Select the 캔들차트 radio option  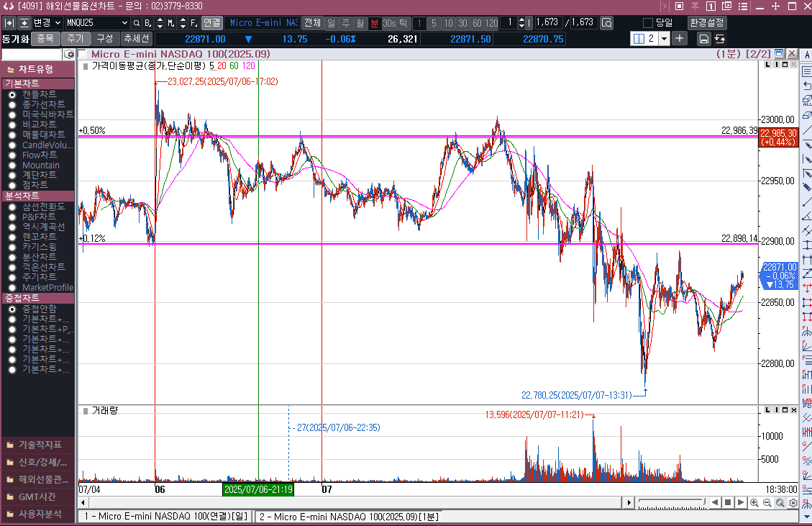pyautogui.click(x=12, y=95)
